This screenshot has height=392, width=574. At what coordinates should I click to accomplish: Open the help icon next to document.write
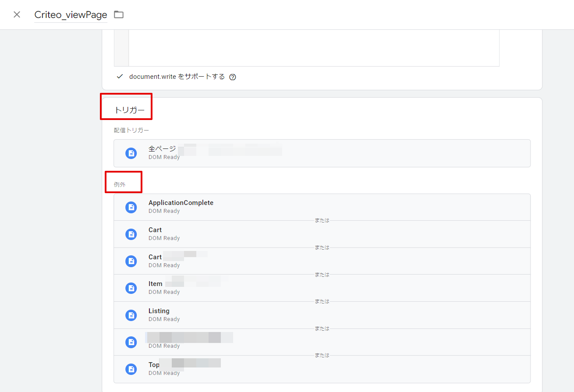pyautogui.click(x=233, y=77)
